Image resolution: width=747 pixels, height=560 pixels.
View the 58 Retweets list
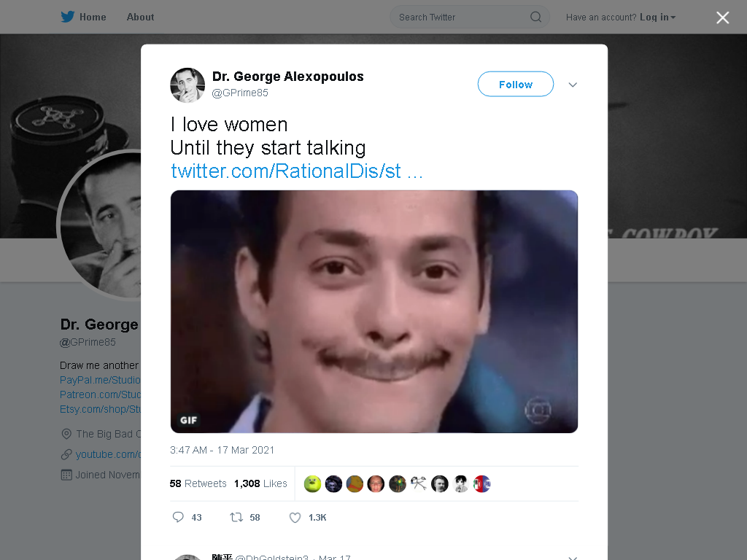click(198, 484)
